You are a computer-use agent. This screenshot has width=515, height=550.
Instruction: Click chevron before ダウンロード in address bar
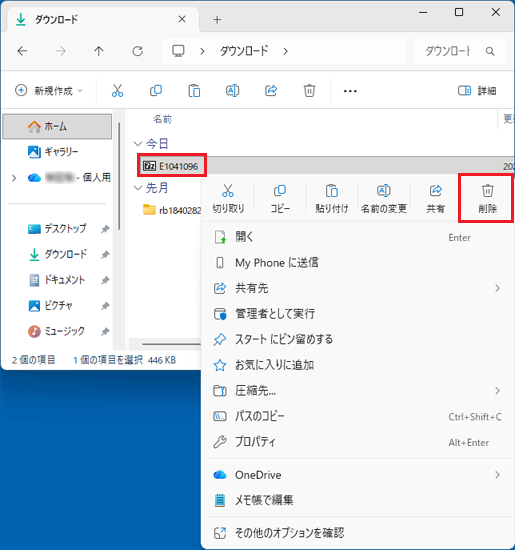click(x=202, y=52)
